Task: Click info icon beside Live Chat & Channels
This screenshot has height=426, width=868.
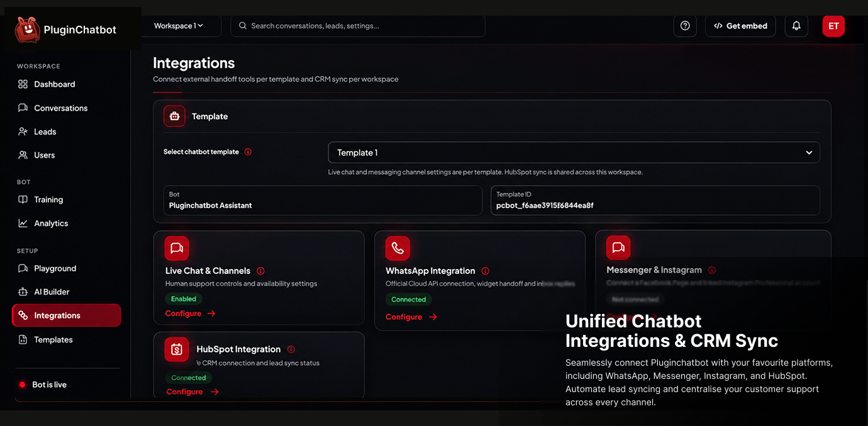Action: (260, 271)
